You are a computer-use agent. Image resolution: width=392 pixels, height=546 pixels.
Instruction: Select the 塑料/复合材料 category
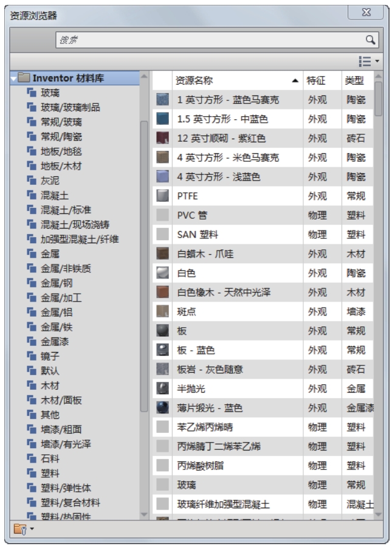70,502
